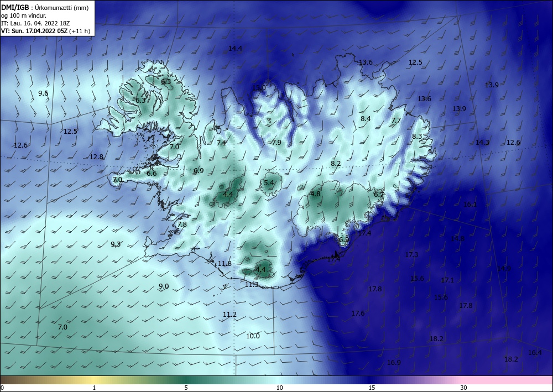Click the '30' tick on the colour scale
The height and width of the screenshot is (392, 553).
pos(464,388)
